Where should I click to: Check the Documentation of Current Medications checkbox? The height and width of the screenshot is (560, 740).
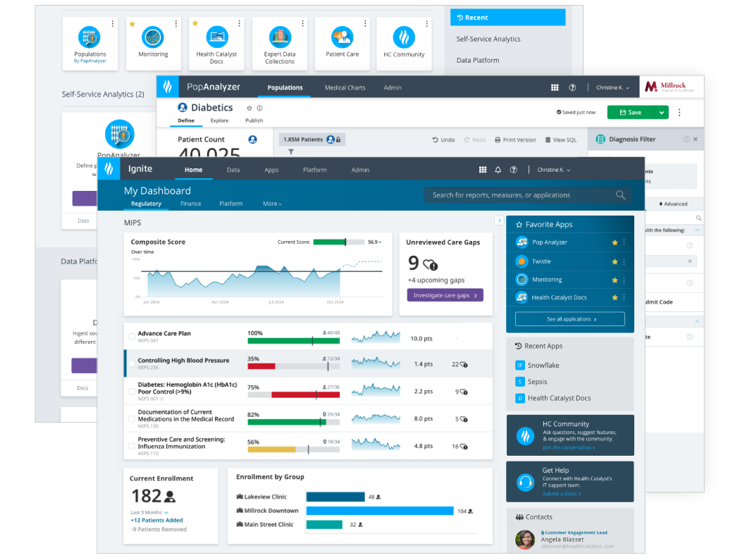[131, 419]
